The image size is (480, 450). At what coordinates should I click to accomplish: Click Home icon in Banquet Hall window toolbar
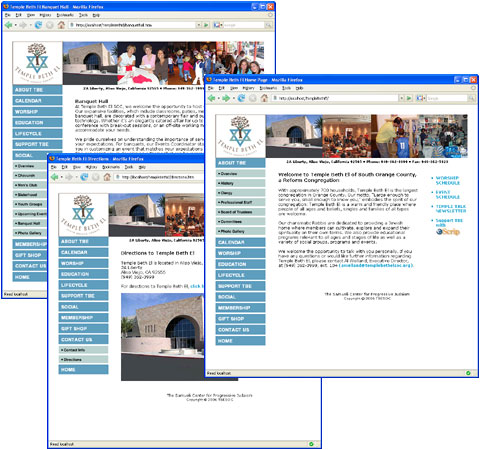pos(61,25)
